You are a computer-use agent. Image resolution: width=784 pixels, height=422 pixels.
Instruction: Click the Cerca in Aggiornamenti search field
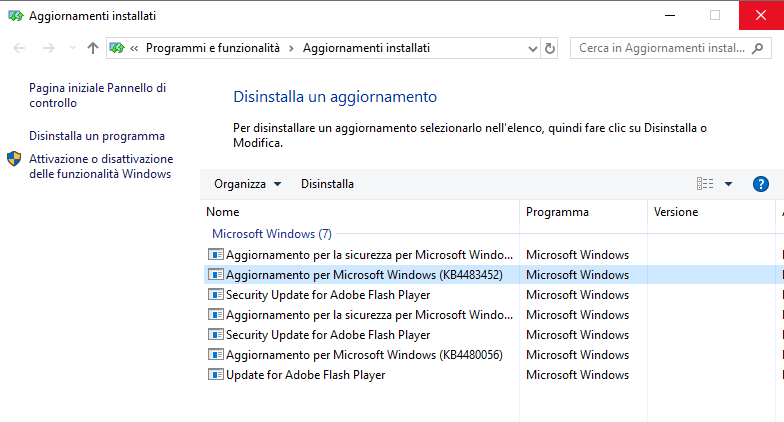[661, 48]
